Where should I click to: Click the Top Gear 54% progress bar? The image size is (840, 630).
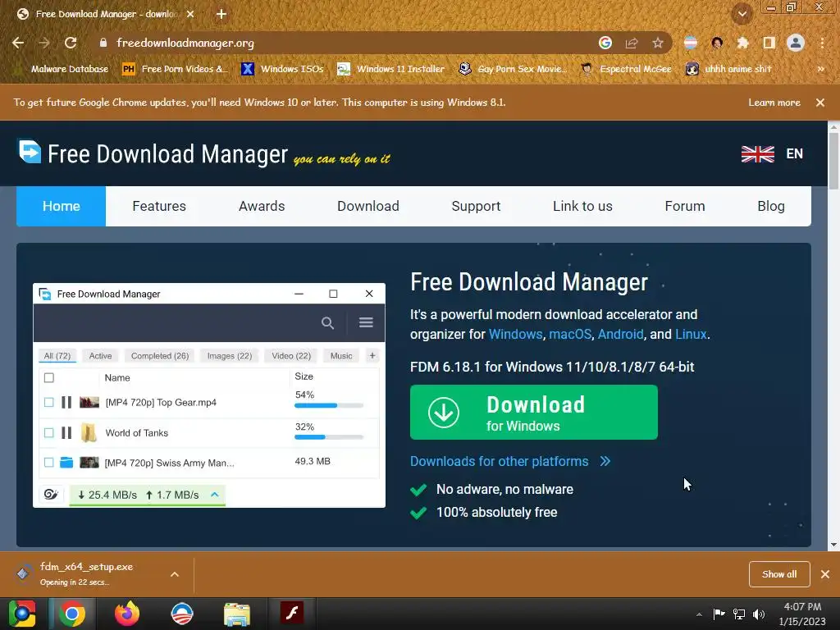329,405
